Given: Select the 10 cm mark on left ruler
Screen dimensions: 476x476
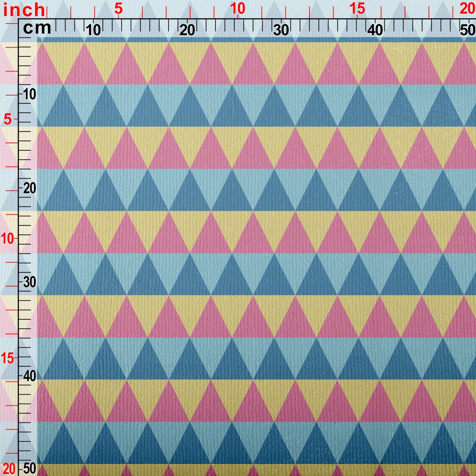Looking at the screenshot, I should [30, 94].
